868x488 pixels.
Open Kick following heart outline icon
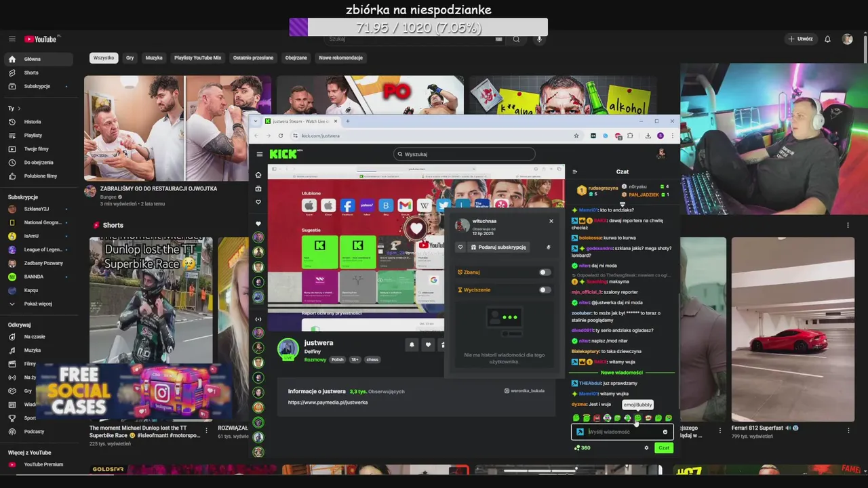pyautogui.click(x=258, y=202)
